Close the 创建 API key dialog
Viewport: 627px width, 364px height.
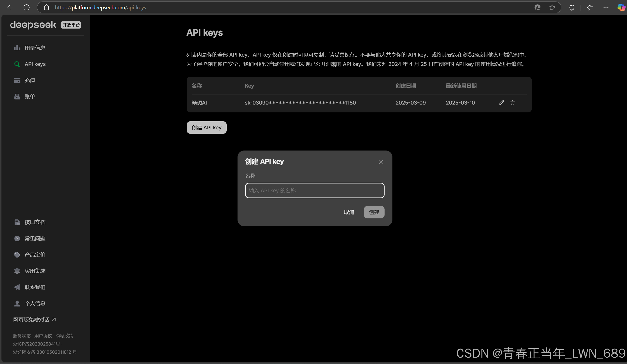(x=381, y=162)
